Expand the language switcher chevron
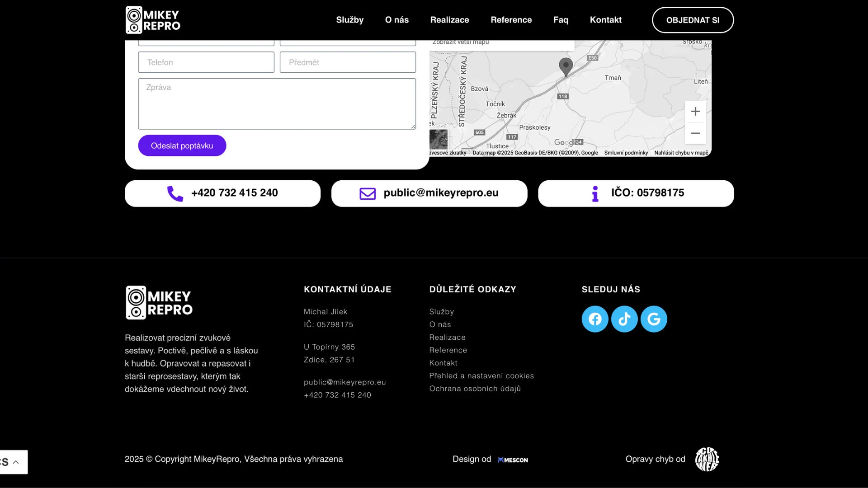This screenshot has height=488, width=868. coord(16,462)
